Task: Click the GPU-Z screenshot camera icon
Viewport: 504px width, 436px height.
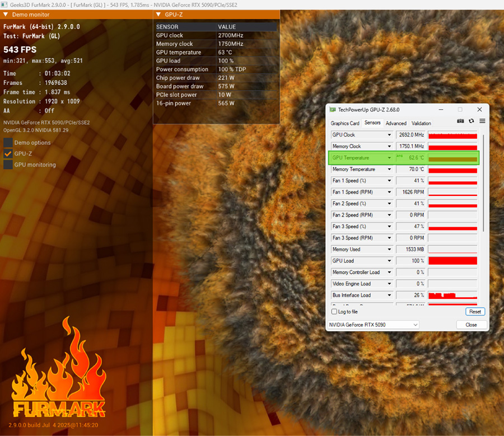Action: click(460, 121)
